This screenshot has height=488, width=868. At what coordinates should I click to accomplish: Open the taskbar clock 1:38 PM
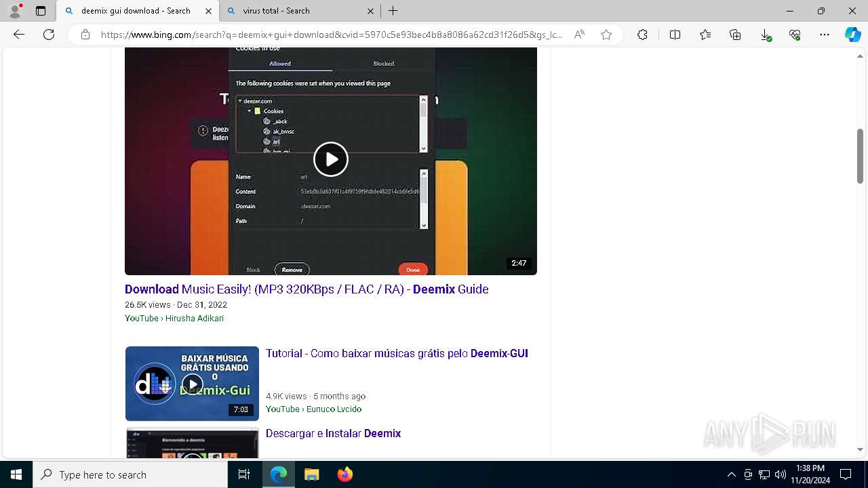click(810, 474)
